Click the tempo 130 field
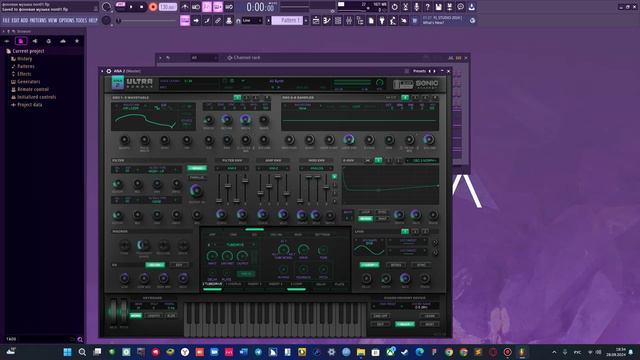 coord(168,7)
